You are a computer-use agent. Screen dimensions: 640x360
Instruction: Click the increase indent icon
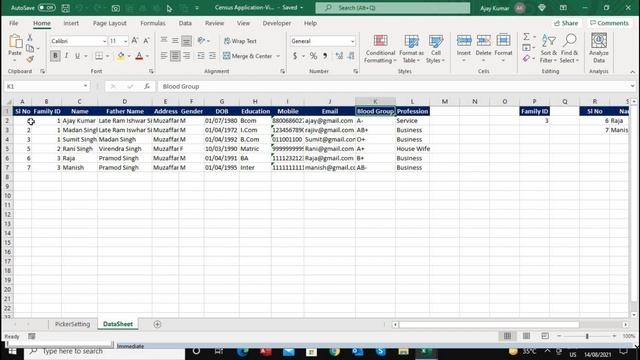click(x=212, y=56)
